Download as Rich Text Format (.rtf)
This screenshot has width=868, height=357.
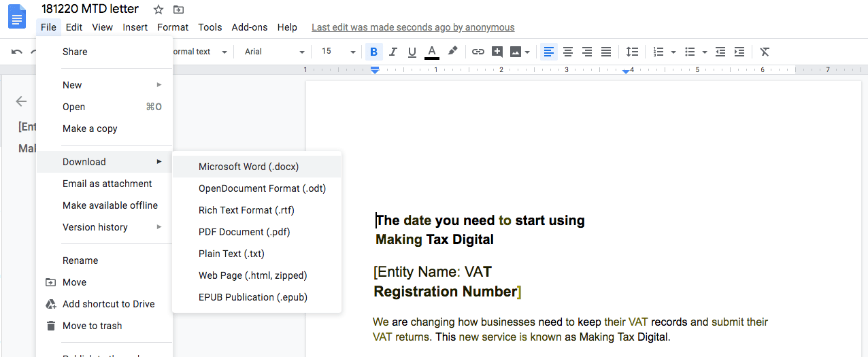pos(257,210)
